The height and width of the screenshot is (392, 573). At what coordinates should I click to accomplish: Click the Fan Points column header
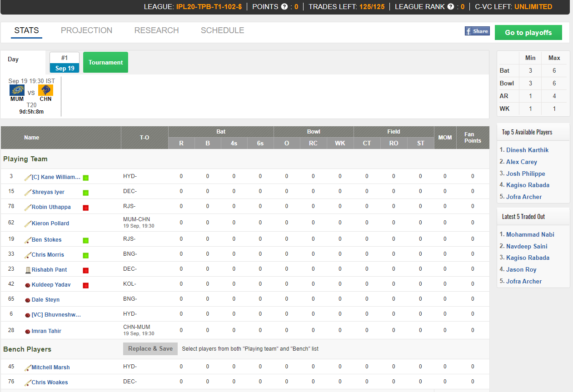point(473,138)
